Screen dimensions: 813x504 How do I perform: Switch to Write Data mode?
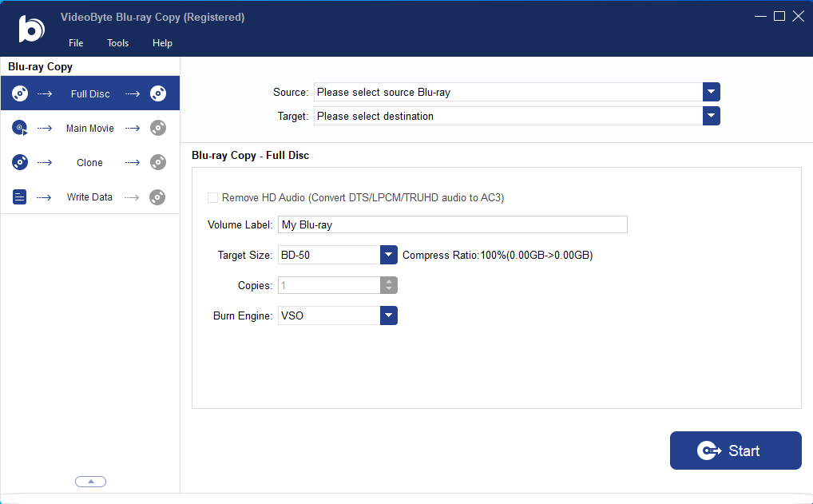pos(90,197)
